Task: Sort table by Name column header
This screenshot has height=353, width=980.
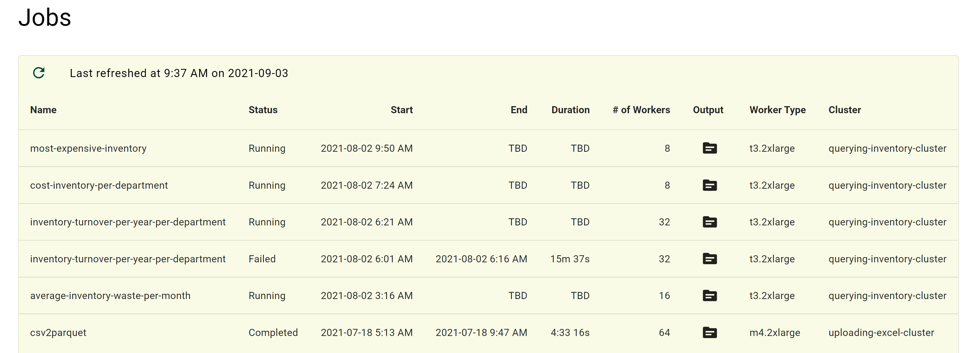Action: (43, 110)
